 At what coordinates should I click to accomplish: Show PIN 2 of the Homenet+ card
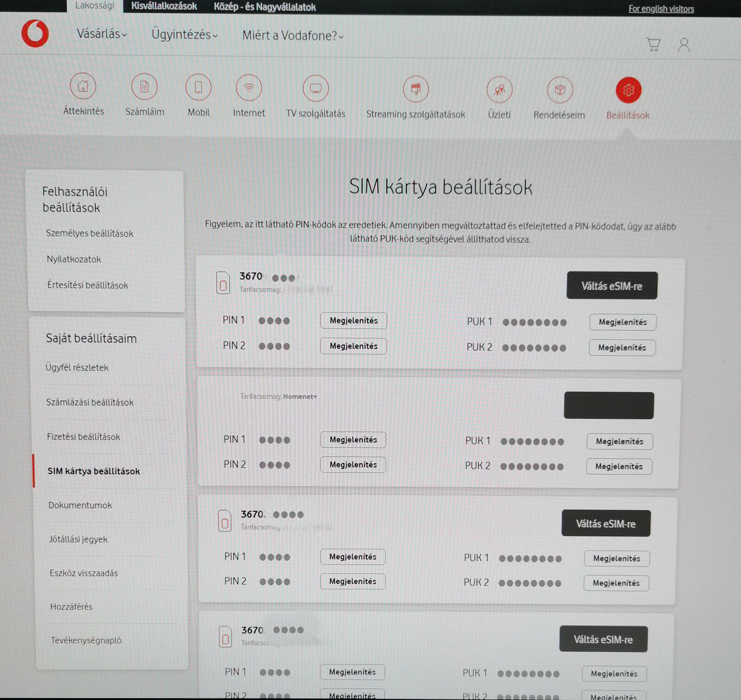353,464
